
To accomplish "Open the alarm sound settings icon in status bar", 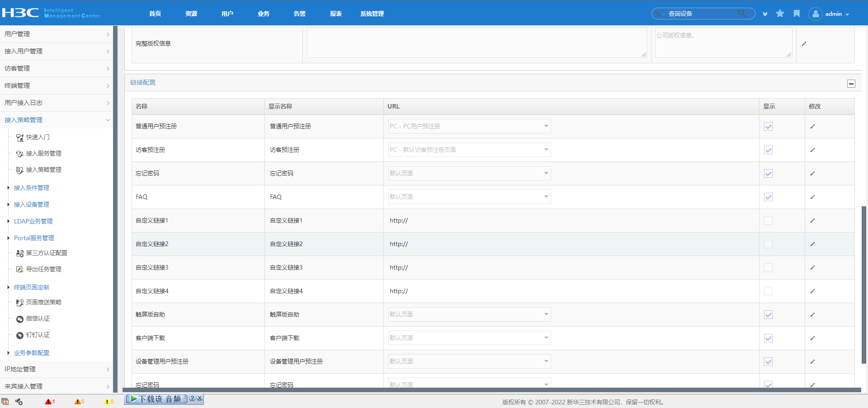I will [x=19, y=401].
